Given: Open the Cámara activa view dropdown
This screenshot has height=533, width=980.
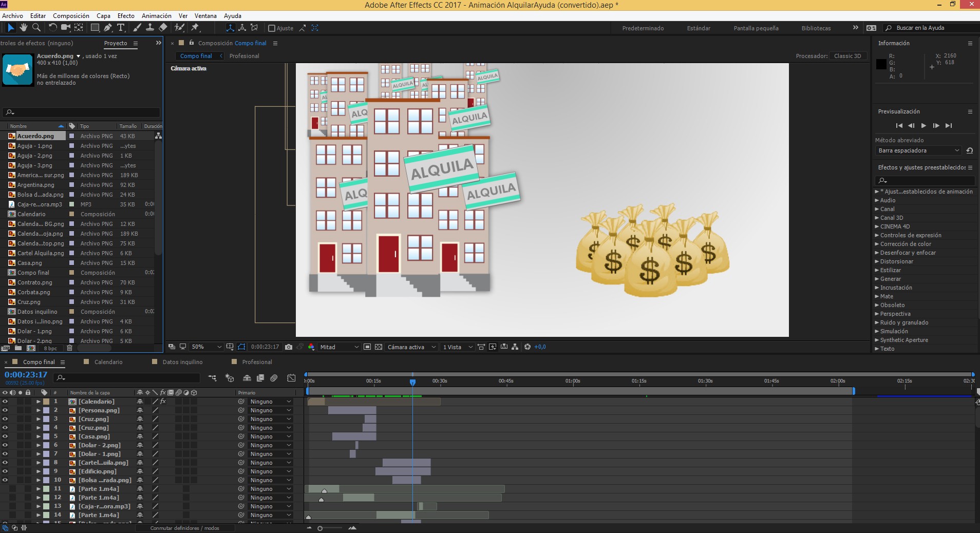Looking at the screenshot, I should tap(411, 347).
